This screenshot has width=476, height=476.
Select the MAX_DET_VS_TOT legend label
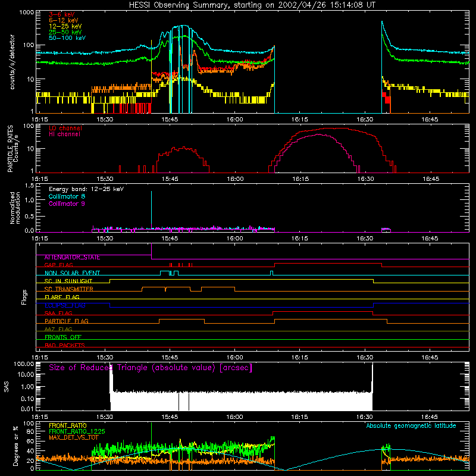click(x=74, y=437)
